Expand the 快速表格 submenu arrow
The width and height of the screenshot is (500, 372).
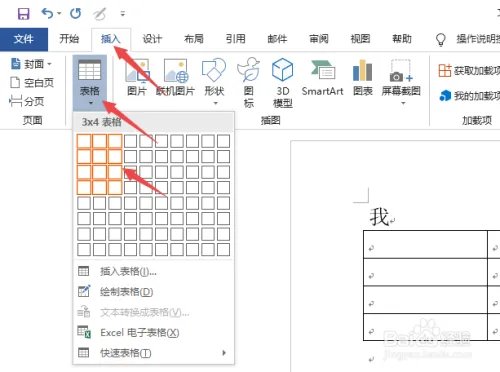pos(224,353)
